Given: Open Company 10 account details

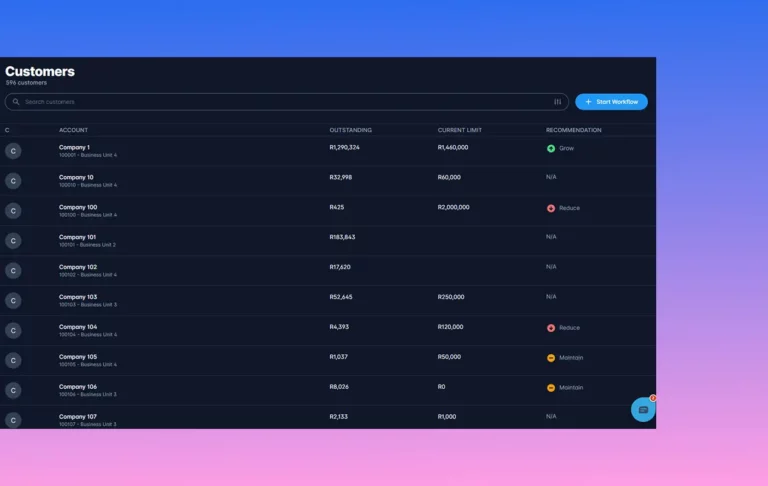Looking at the screenshot, I should (76, 177).
